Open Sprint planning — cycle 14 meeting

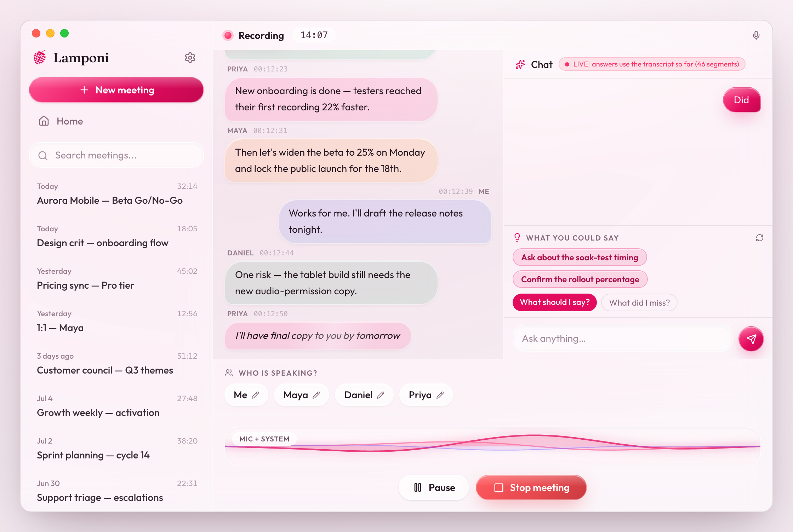117,449
